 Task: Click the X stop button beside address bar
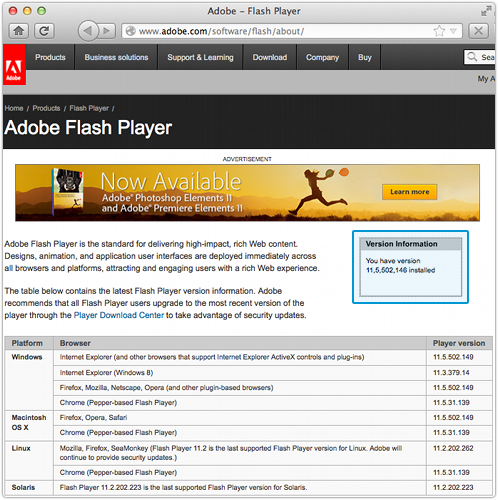(x=478, y=31)
